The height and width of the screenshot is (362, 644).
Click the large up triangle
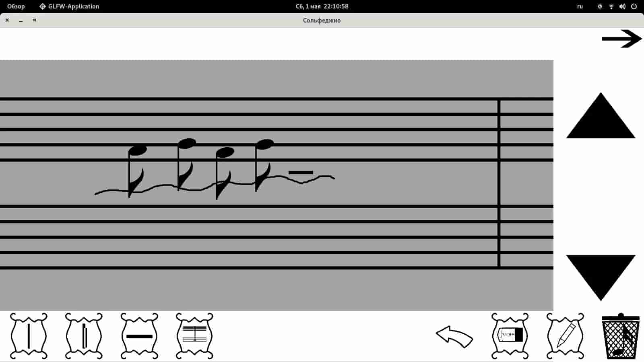tap(601, 116)
